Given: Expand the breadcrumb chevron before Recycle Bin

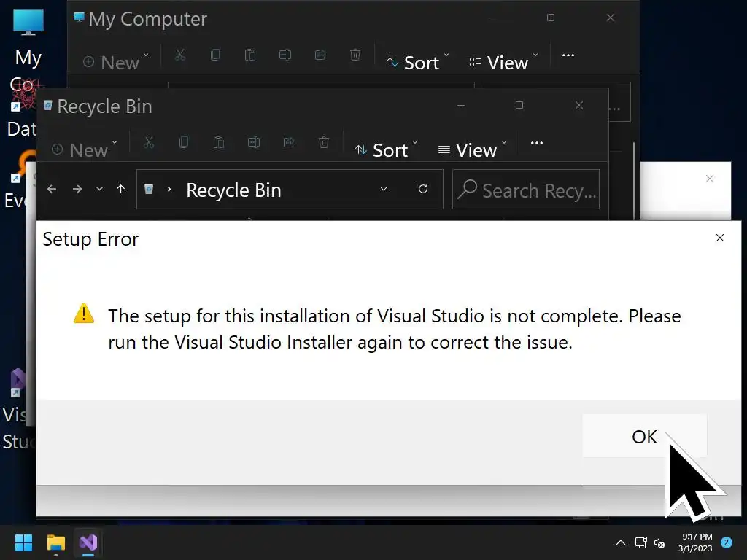Looking at the screenshot, I should 169,189.
